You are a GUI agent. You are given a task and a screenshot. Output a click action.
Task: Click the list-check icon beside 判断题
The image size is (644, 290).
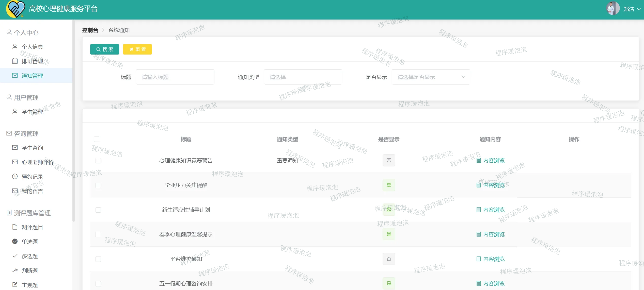click(15, 270)
